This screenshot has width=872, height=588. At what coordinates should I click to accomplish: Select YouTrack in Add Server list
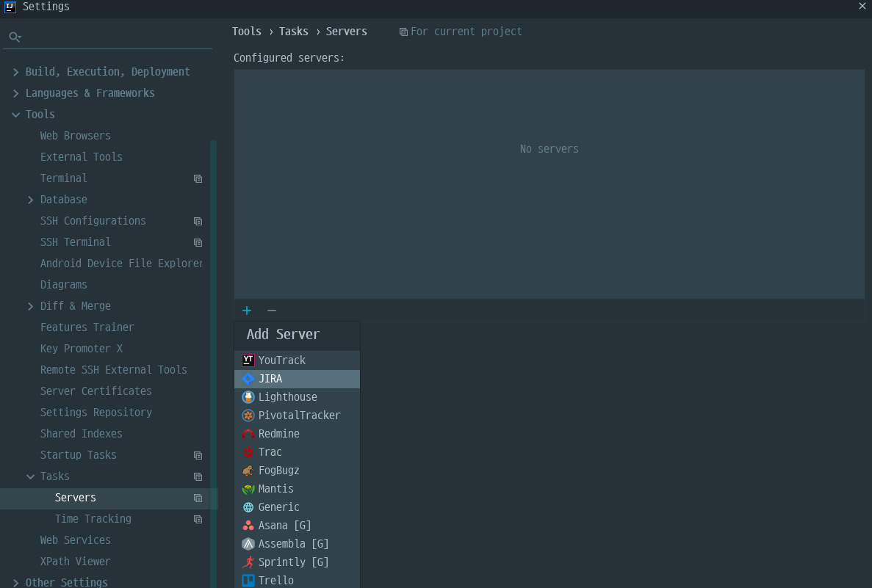[x=297, y=360]
